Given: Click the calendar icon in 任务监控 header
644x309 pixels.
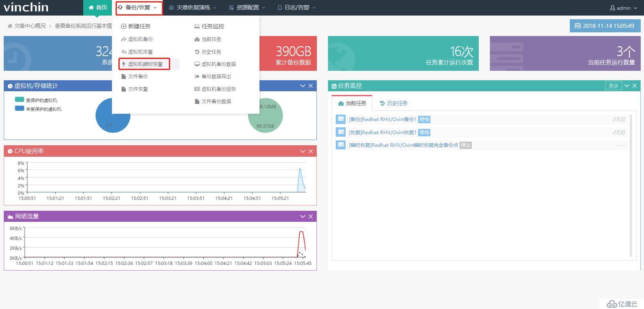Looking at the screenshot, I should (x=334, y=86).
